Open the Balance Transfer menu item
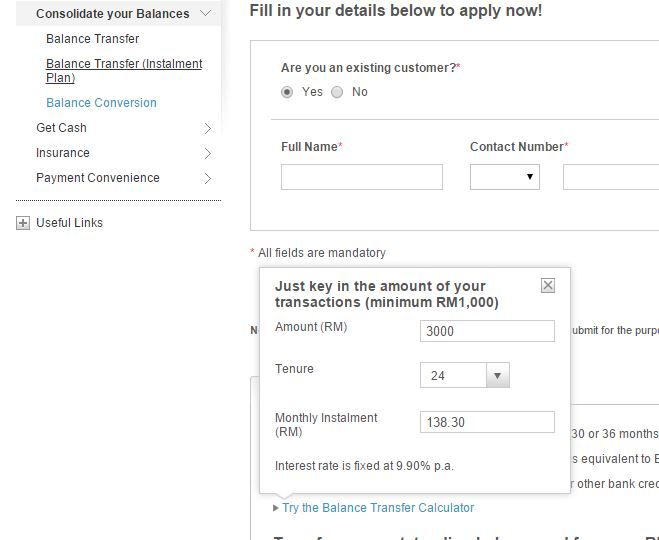The height and width of the screenshot is (540, 659). [93, 39]
